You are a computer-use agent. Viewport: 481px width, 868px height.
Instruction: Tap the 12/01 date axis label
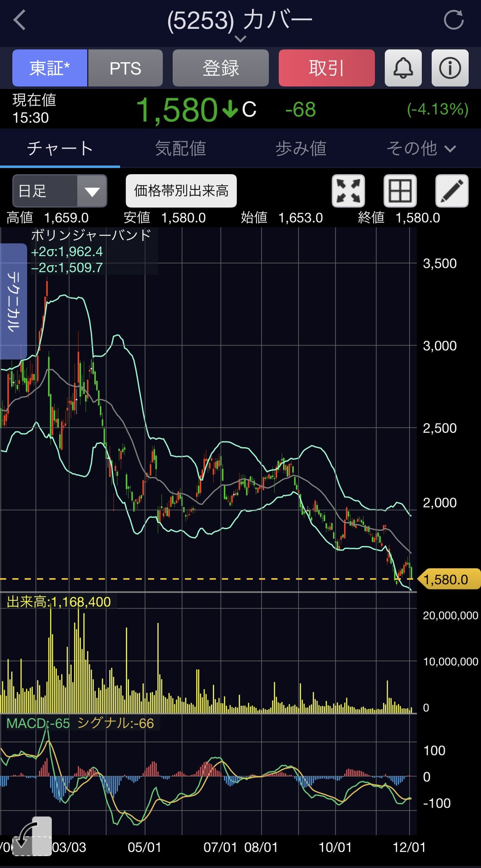(409, 847)
